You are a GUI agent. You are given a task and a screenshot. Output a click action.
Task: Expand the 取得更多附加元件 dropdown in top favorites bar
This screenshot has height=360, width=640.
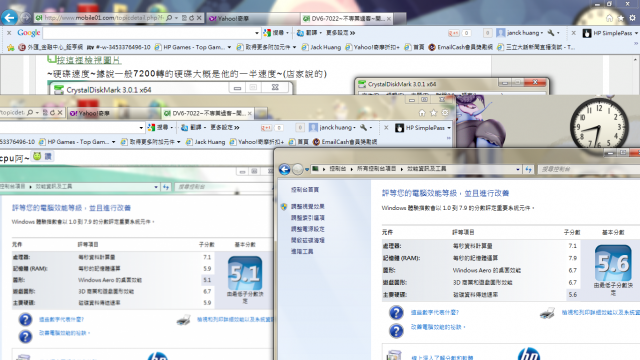(x=294, y=47)
